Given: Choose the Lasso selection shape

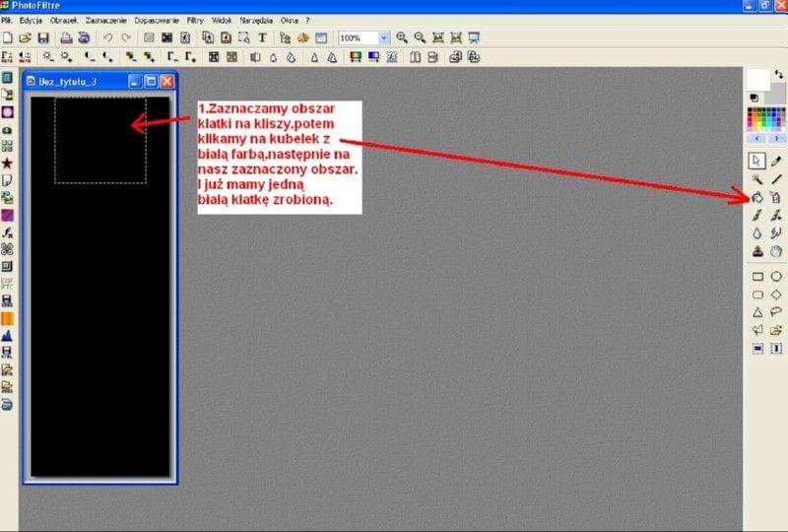Looking at the screenshot, I should click(x=776, y=312).
